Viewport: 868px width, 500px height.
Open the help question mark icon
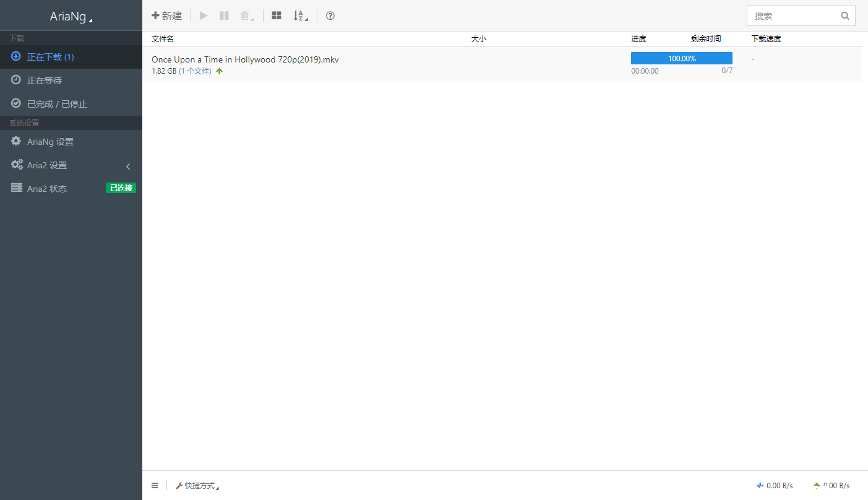pos(330,15)
